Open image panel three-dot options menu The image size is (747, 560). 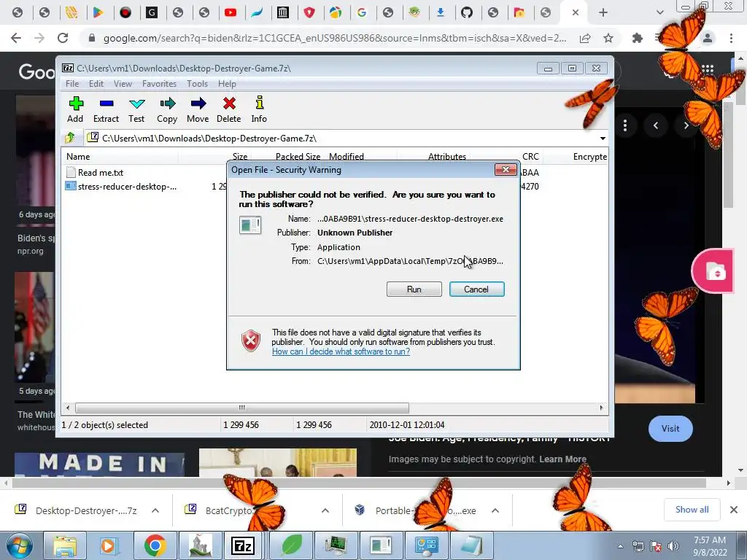[x=624, y=125]
